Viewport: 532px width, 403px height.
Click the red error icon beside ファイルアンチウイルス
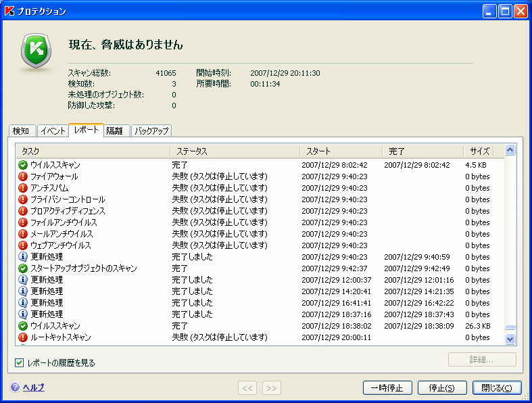click(x=23, y=222)
